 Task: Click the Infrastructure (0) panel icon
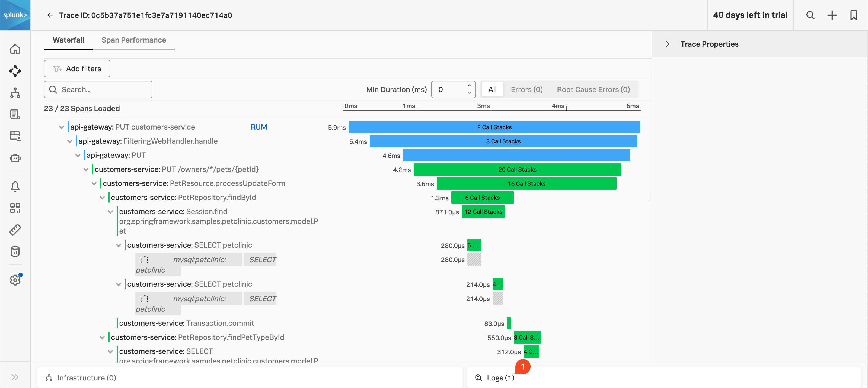[49, 377]
